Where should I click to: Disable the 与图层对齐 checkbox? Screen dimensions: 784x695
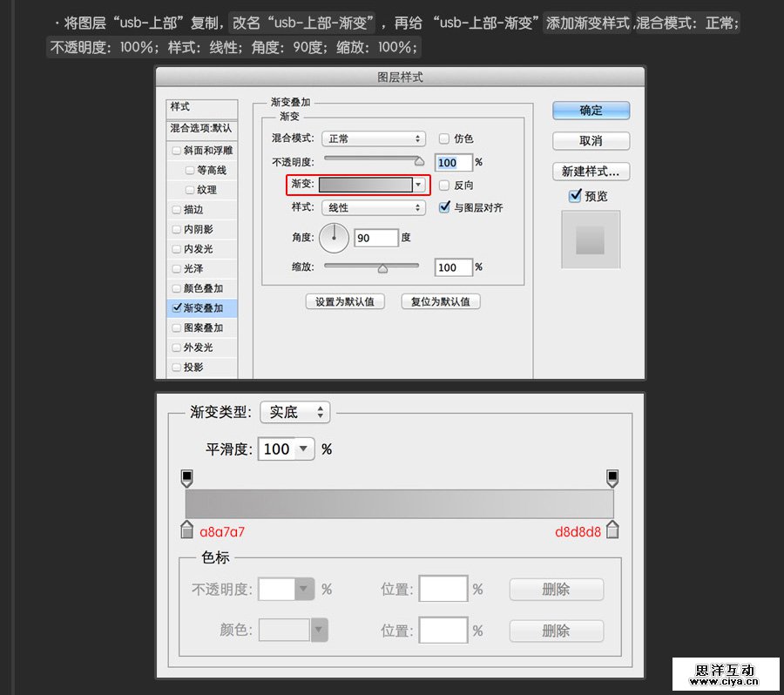[x=444, y=207]
